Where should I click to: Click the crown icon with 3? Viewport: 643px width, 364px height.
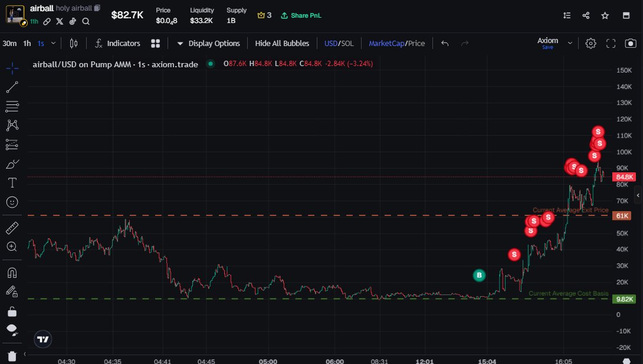pyautogui.click(x=264, y=15)
